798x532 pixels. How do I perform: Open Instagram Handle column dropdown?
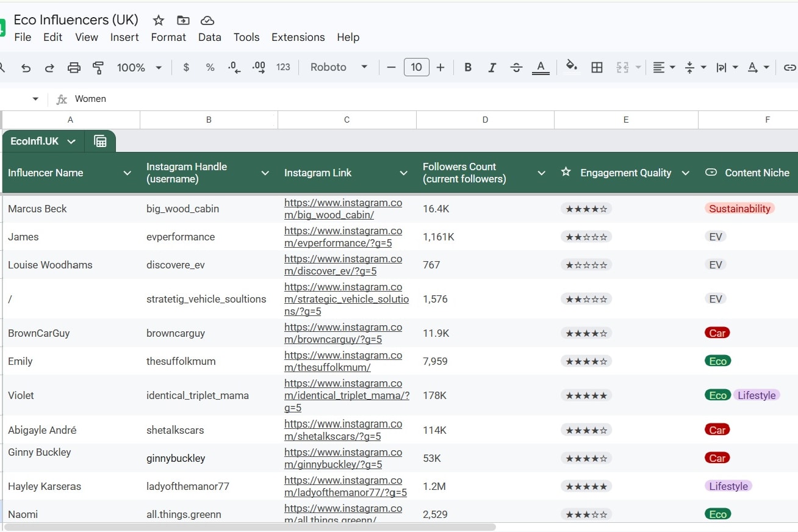pyautogui.click(x=265, y=173)
